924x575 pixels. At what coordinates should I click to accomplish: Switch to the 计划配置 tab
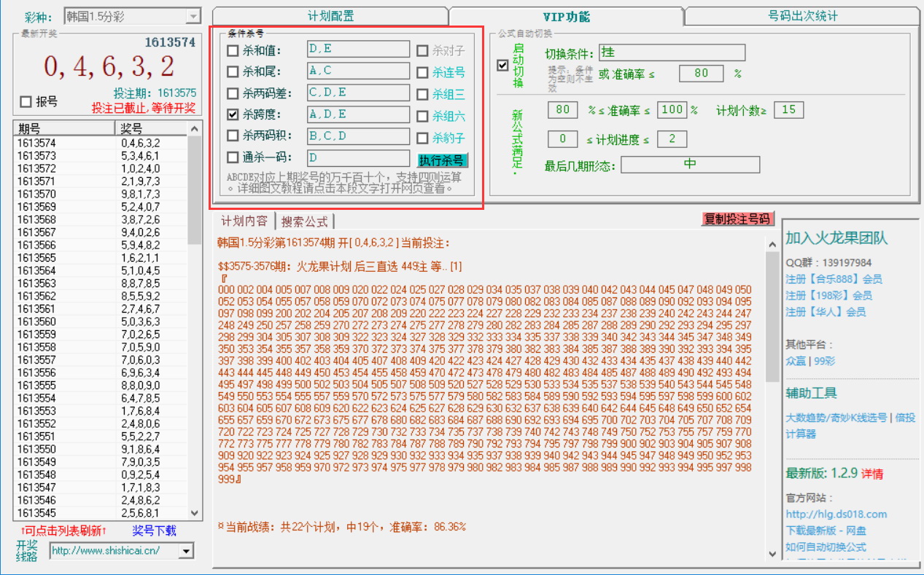point(329,15)
